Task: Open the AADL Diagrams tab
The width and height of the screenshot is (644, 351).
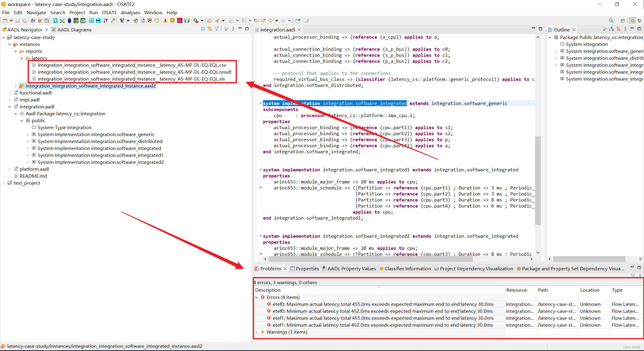Action: (x=74, y=30)
